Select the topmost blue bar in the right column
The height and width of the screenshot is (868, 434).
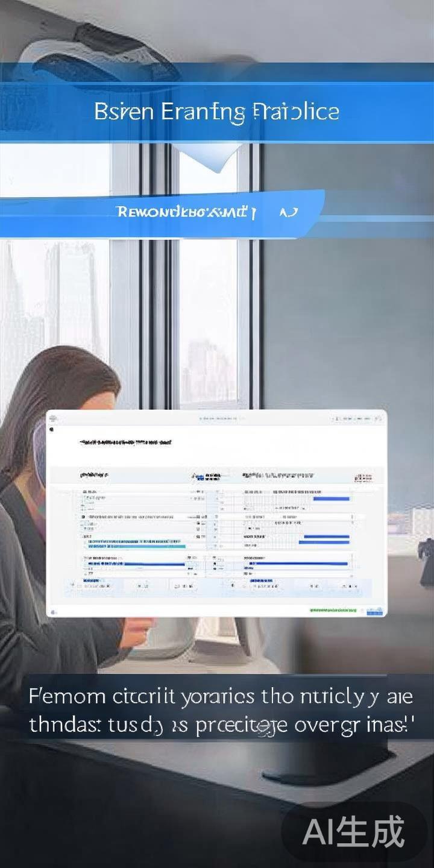331,498
